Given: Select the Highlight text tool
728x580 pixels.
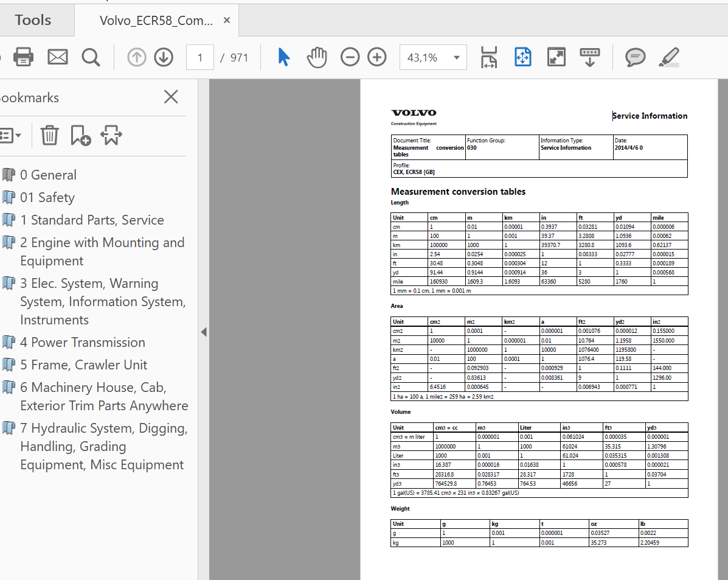Looking at the screenshot, I should pos(668,57).
